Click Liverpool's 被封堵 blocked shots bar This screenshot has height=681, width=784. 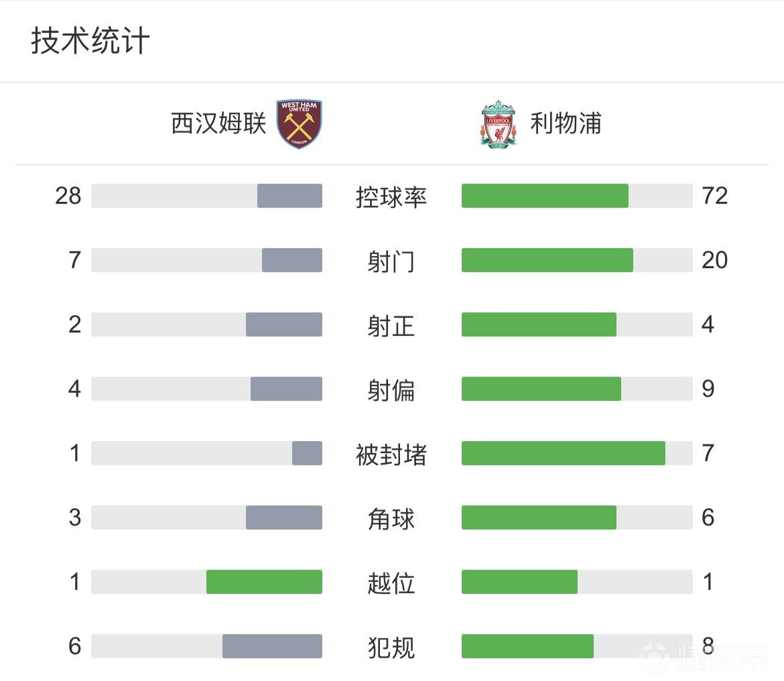tap(563, 453)
